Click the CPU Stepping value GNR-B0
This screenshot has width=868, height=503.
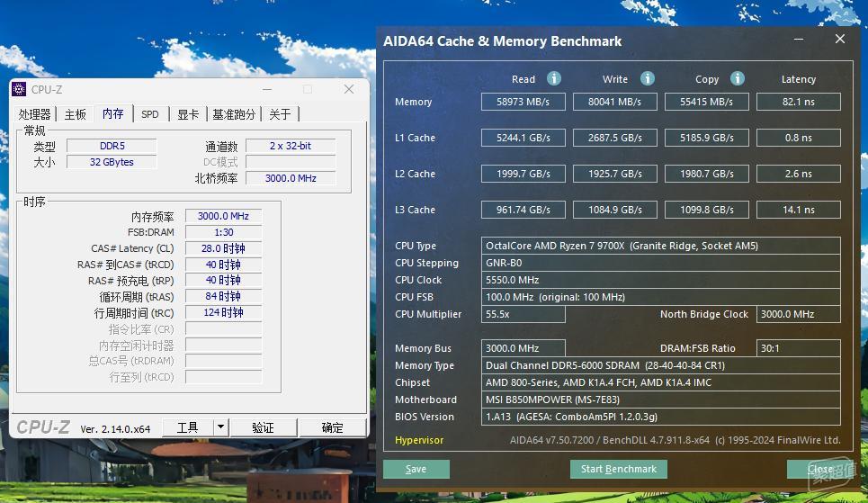(x=661, y=263)
